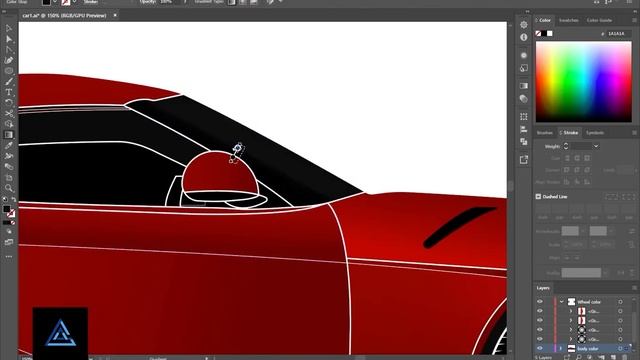Image resolution: width=640 pixels, height=360 pixels.
Task: Toggle the Dashed Line checkbox
Action: click(x=538, y=197)
